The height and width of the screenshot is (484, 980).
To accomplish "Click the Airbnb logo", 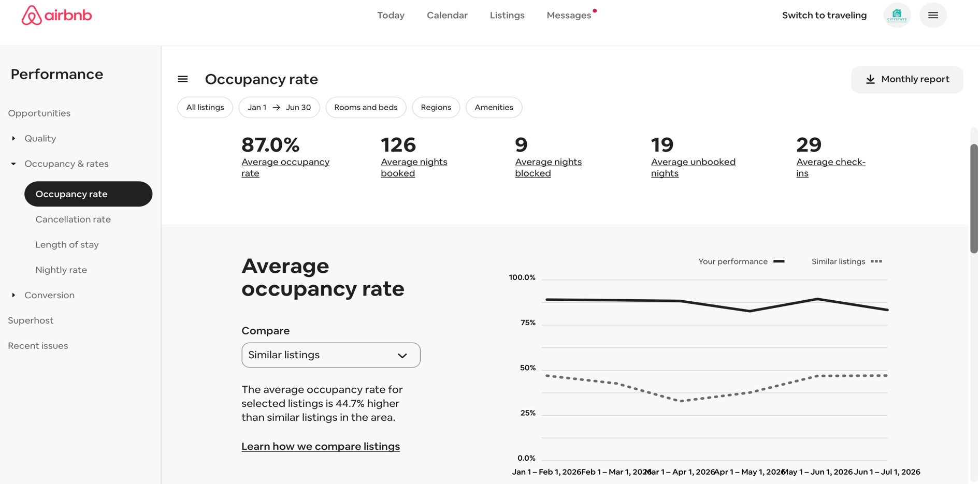I will [56, 15].
